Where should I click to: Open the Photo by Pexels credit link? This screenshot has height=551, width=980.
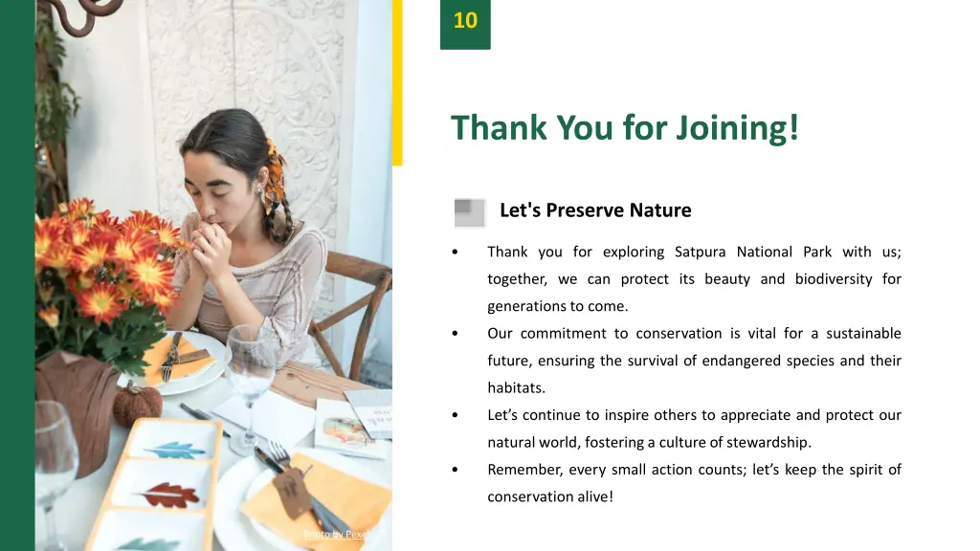click(338, 534)
